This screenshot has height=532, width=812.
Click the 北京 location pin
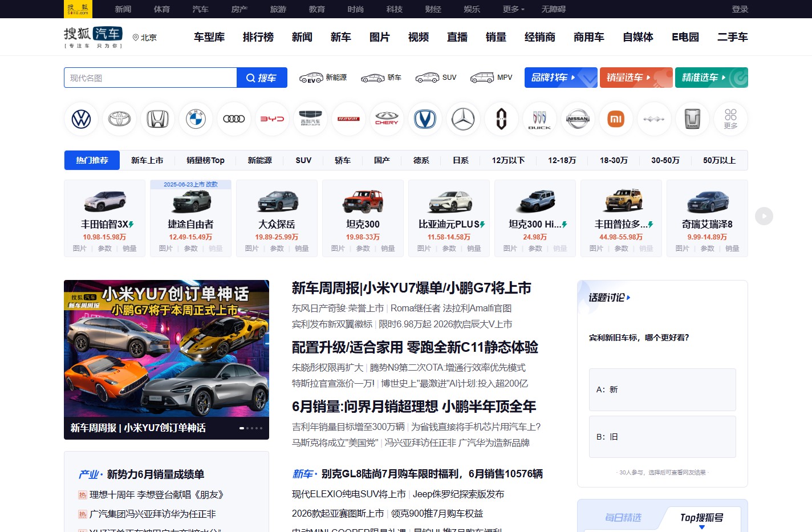144,38
